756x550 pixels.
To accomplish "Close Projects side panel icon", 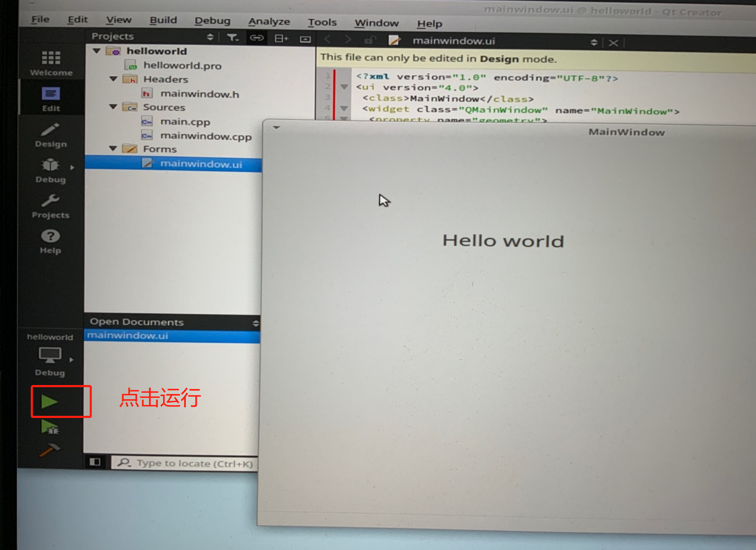I will 305,39.
